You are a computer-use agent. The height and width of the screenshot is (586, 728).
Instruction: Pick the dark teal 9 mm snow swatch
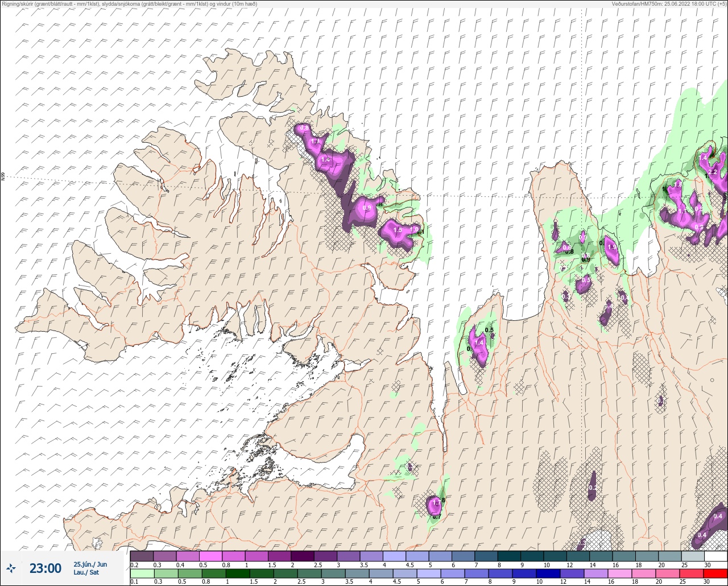coord(532,556)
